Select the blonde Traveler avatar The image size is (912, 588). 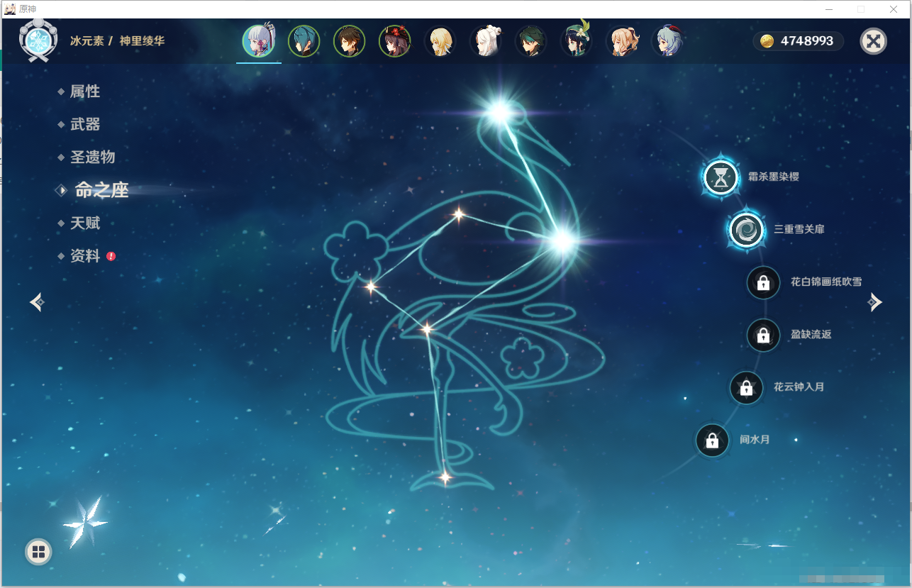pos(440,41)
